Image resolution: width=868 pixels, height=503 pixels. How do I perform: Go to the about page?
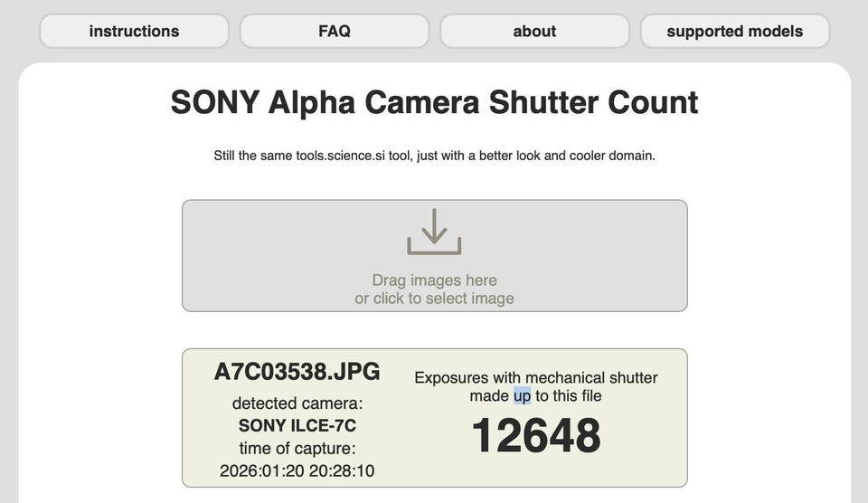click(534, 31)
